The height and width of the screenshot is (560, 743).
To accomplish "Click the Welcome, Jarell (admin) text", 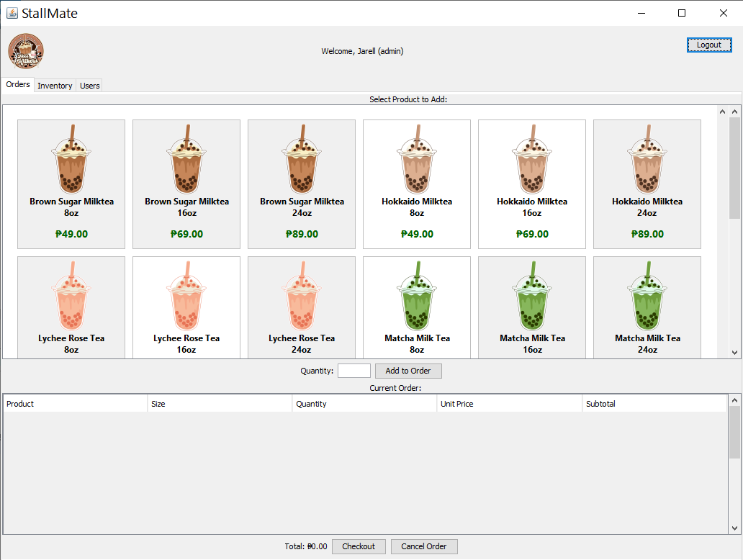I will (362, 51).
